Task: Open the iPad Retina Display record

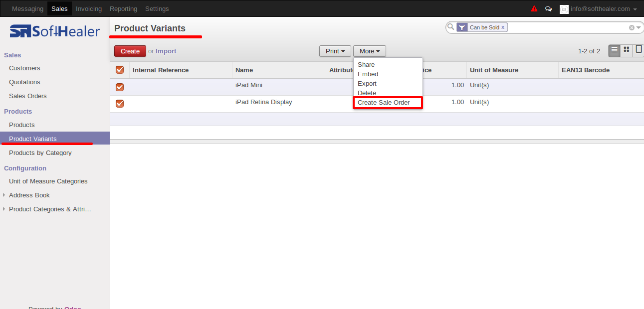Action: [x=264, y=102]
